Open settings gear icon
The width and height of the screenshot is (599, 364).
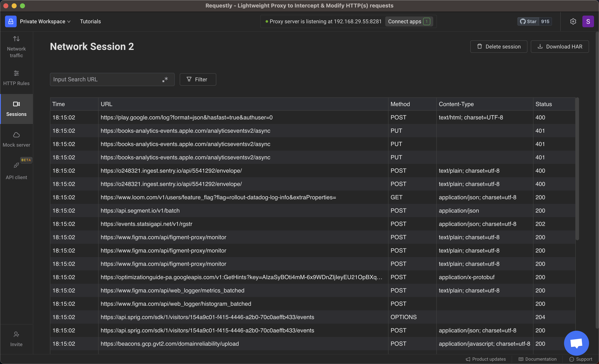573,21
